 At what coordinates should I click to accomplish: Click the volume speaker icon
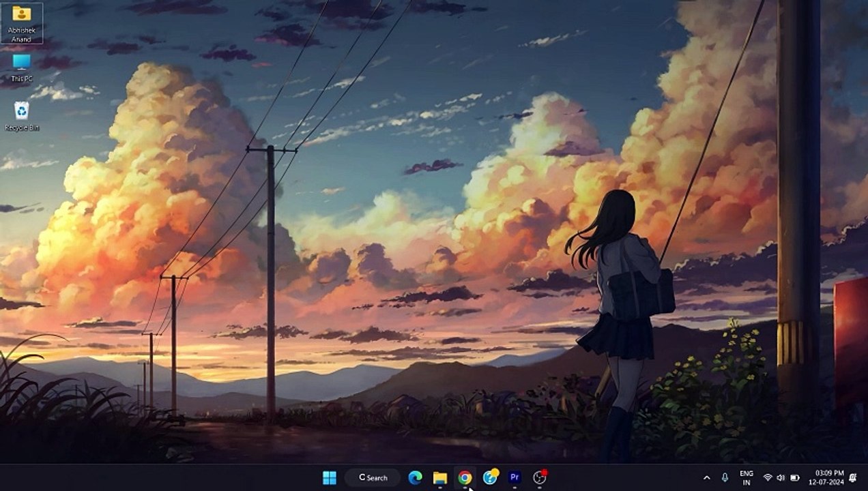pos(781,477)
